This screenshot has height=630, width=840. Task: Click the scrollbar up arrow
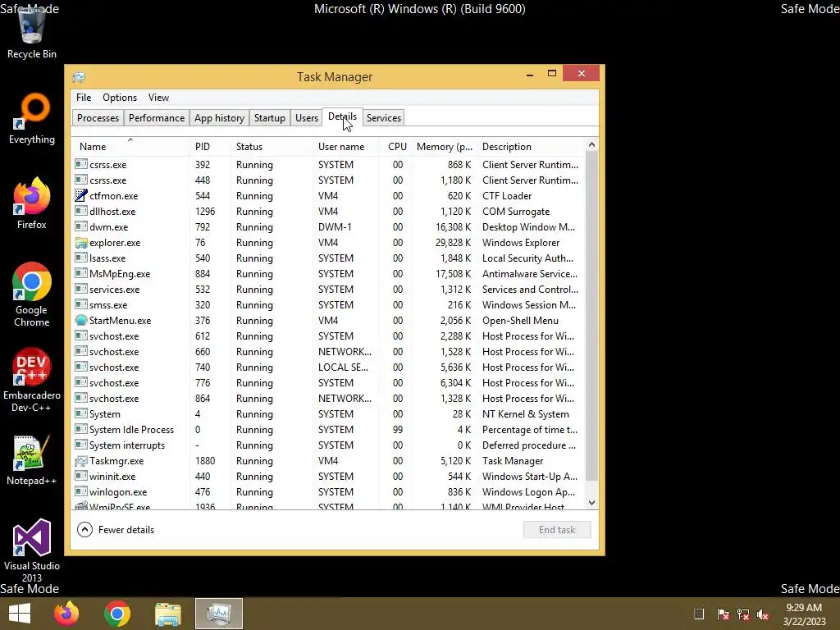(x=591, y=144)
